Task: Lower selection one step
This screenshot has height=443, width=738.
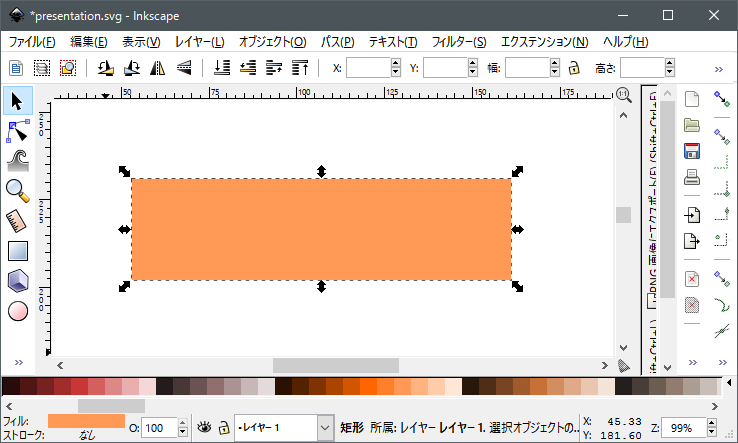Action: [x=248, y=68]
